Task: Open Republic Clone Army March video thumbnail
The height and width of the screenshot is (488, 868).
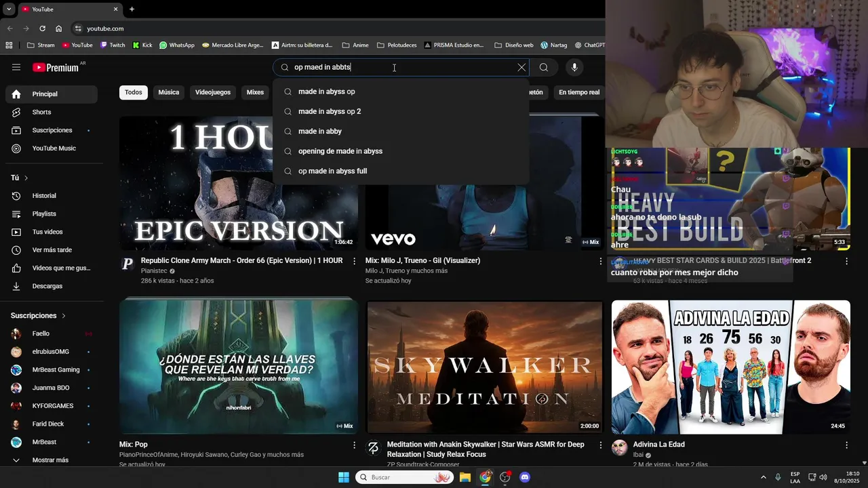Action: coord(239,183)
